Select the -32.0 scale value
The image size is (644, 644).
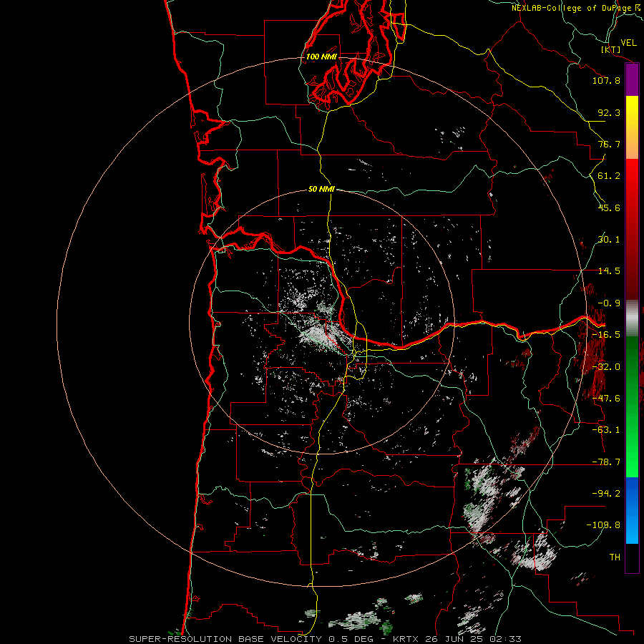coord(606,367)
